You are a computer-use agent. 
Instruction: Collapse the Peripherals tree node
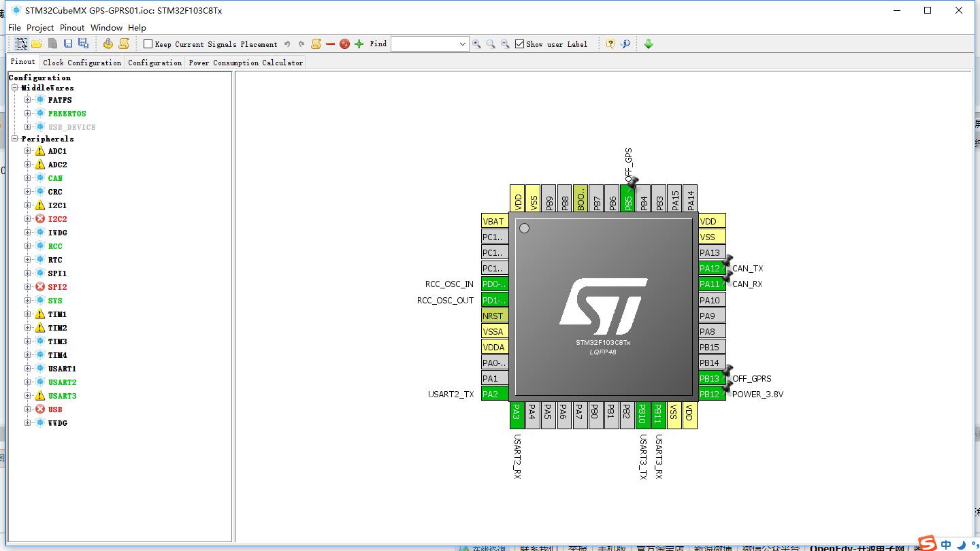pos(15,139)
